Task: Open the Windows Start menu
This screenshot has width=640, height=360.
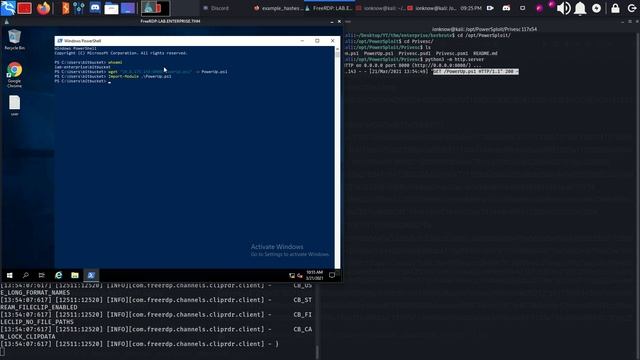Action: click(x=9, y=276)
